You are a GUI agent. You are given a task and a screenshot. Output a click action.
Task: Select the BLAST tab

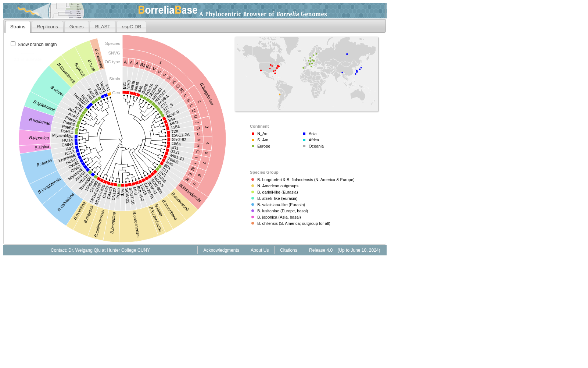103,27
